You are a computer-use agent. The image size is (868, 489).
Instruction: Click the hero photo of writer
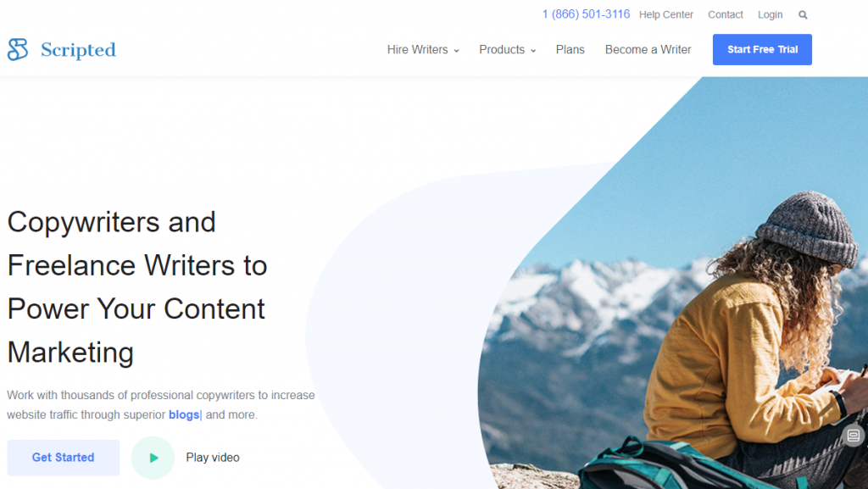click(x=672, y=283)
